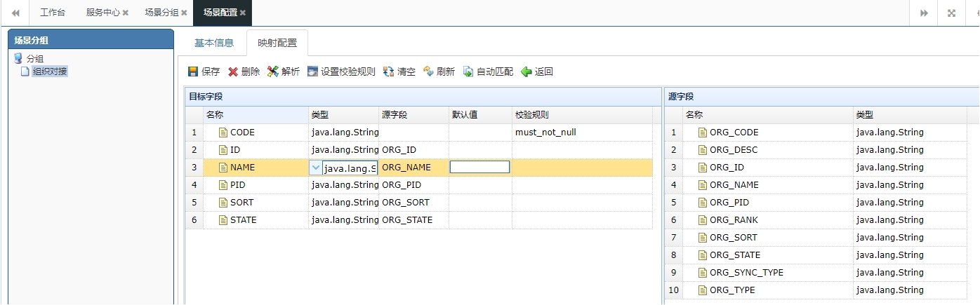Screen dimensions: 980x305
Task: Switch to the 服务中心 tab
Action: (x=103, y=13)
